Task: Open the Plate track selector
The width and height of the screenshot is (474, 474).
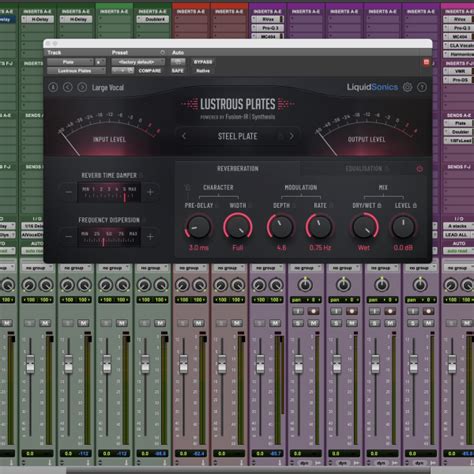Action: [x=70, y=62]
